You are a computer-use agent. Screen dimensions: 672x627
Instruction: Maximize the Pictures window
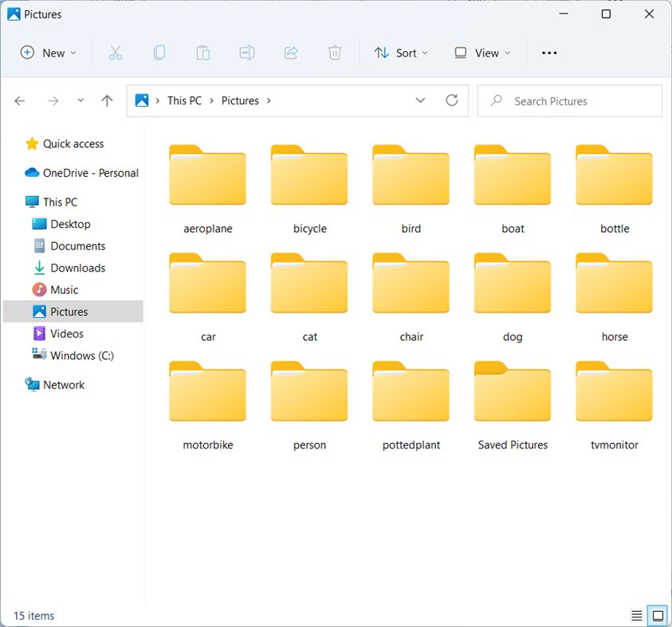(606, 14)
